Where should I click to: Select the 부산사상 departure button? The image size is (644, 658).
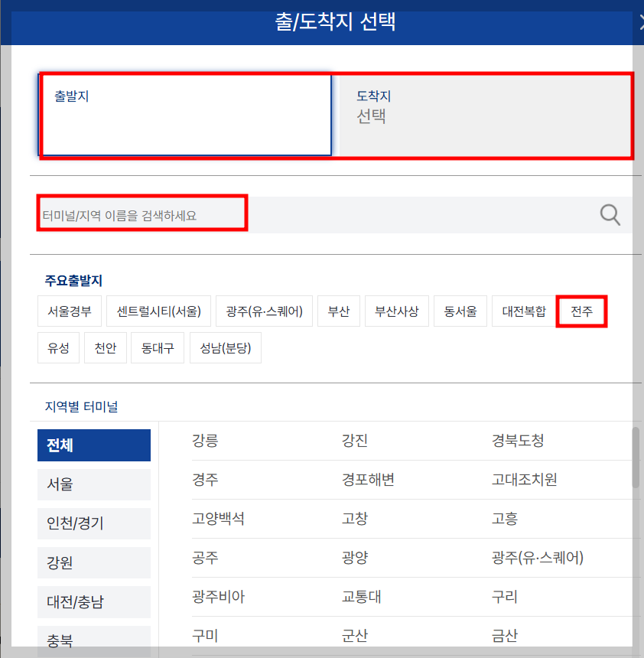pos(397,311)
